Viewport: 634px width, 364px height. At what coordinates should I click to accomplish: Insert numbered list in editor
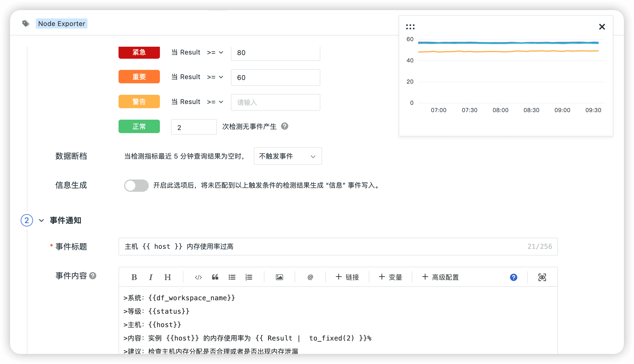[x=249, y=277]
